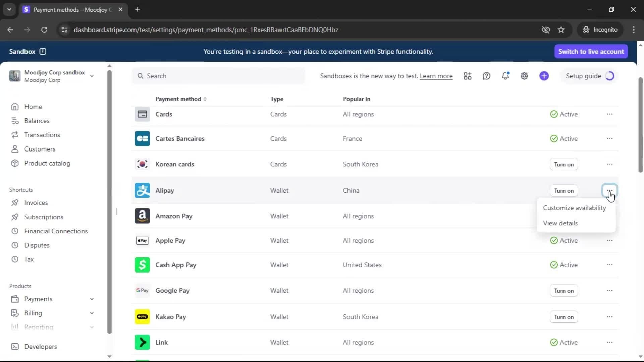Click into the Search field

(x=219, y=76)
